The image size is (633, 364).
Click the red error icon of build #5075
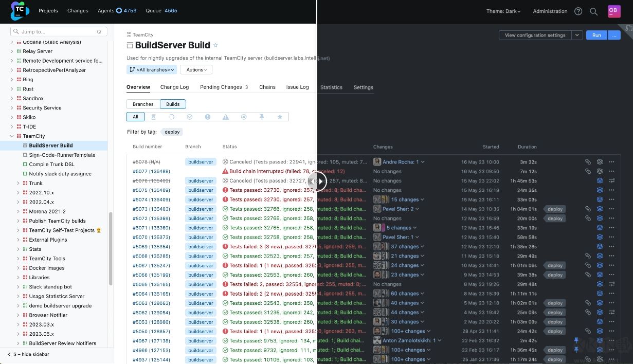(x=225, y=190)
